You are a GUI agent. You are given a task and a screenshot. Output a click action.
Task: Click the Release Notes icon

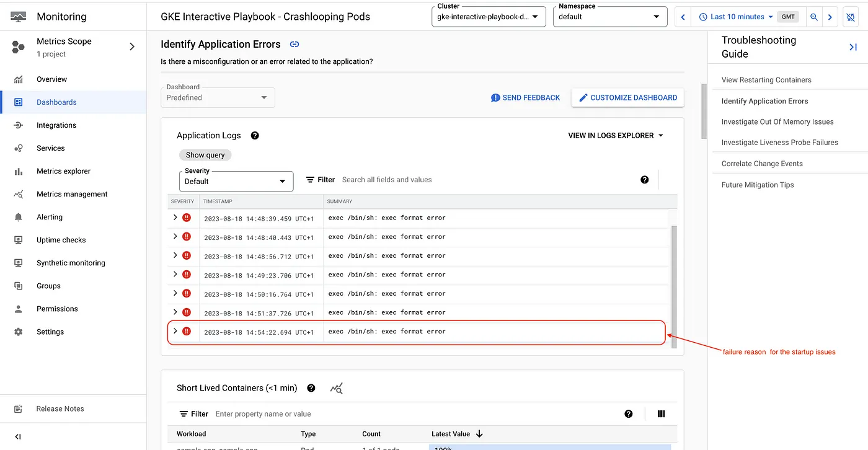pos(18,409)
